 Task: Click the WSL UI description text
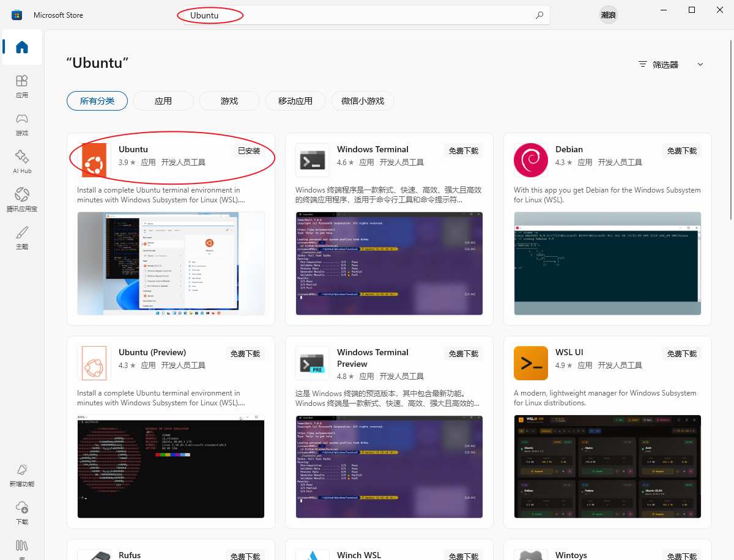click(x=605, y=398)
